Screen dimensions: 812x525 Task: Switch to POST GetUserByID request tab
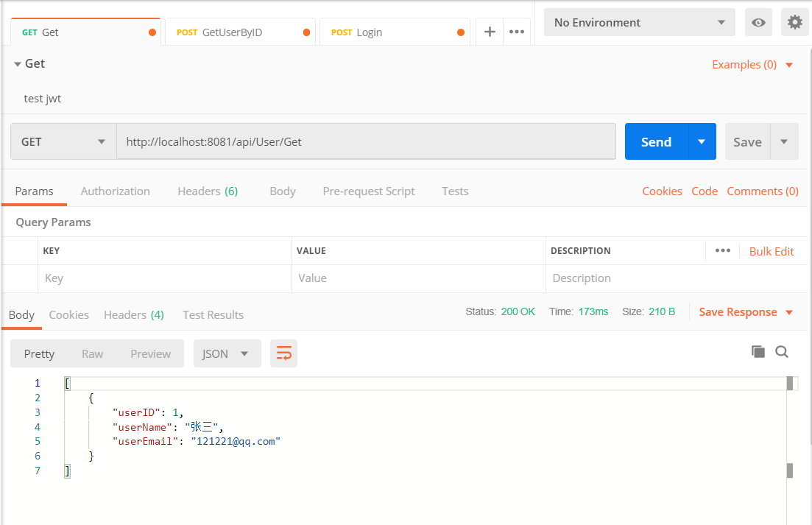pyautogui.click(x=240, y=32)
